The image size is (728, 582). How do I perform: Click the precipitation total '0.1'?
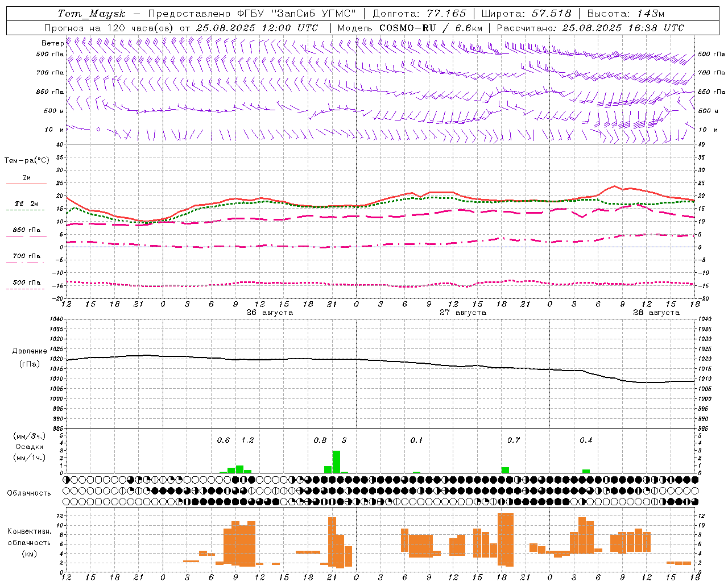[417, 440]
